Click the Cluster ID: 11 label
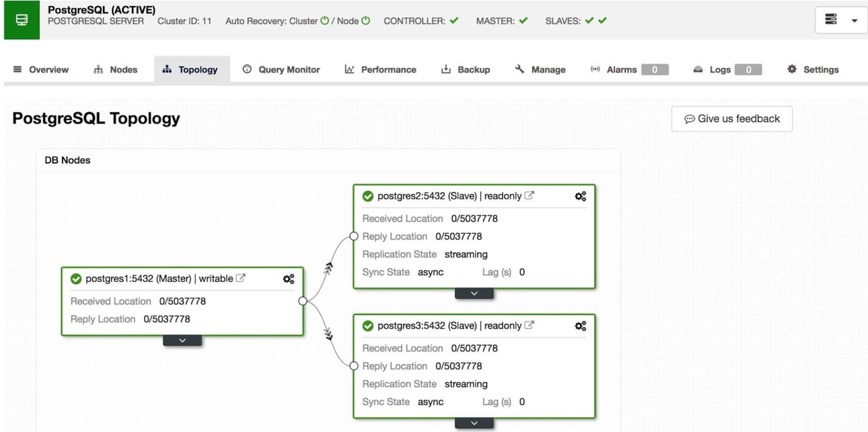868x432 pixels. point(185,21)
